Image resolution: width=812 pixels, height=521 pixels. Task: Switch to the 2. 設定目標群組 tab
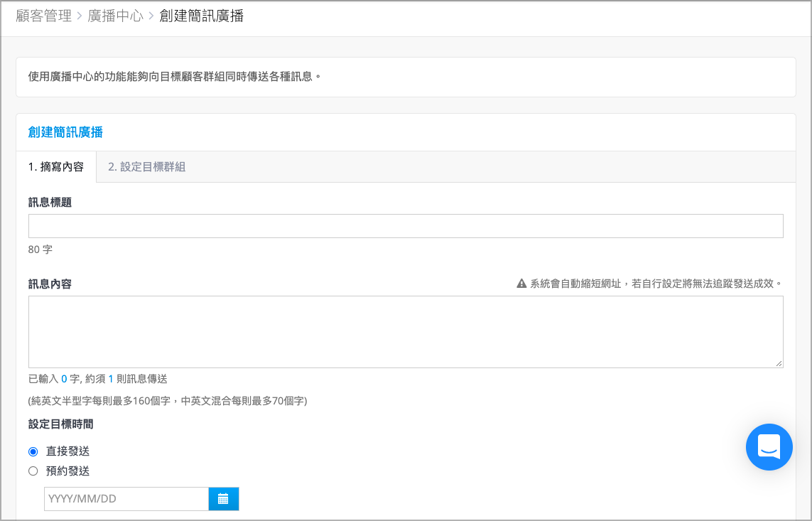pos(146,167)
